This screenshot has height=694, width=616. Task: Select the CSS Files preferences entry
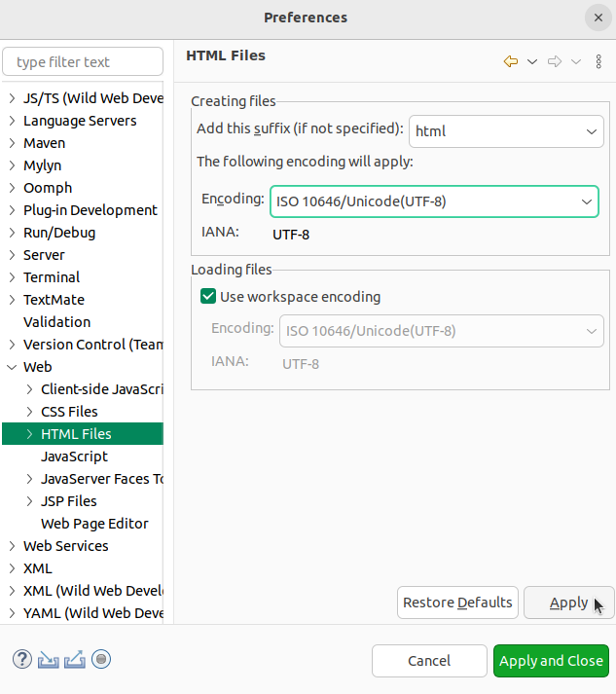coord(69,412)
